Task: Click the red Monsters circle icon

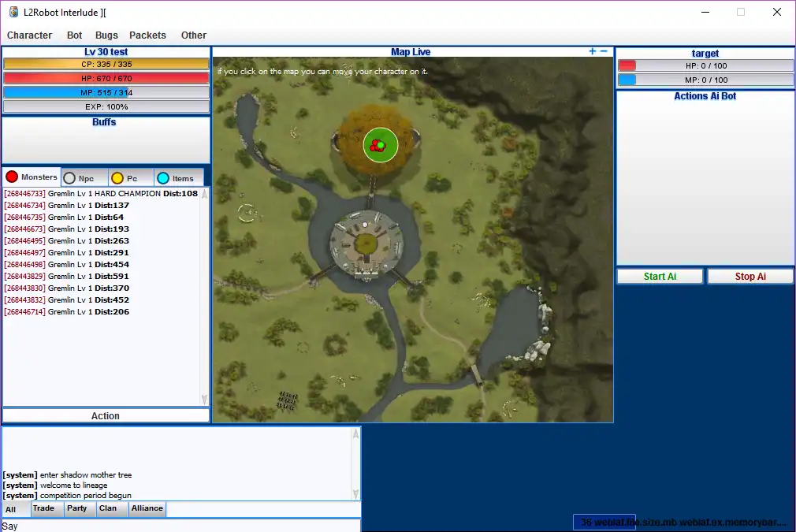Action: click(12, 177)
